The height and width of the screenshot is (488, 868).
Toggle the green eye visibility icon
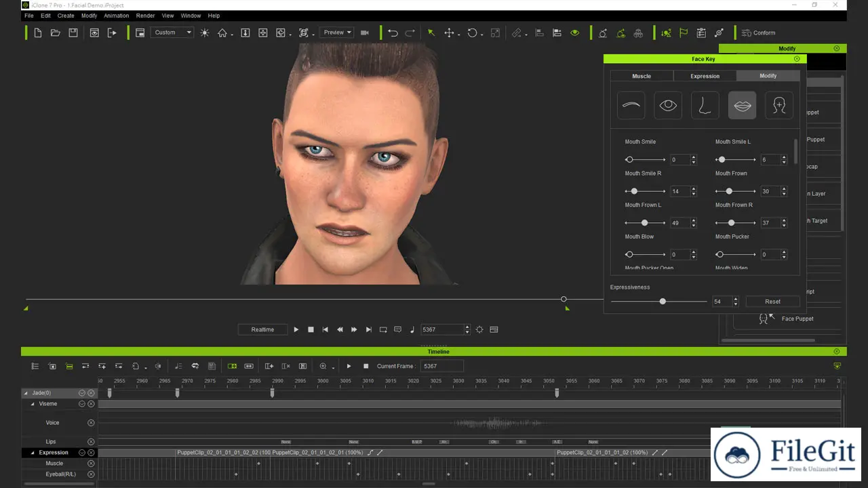tap(575, 33)
